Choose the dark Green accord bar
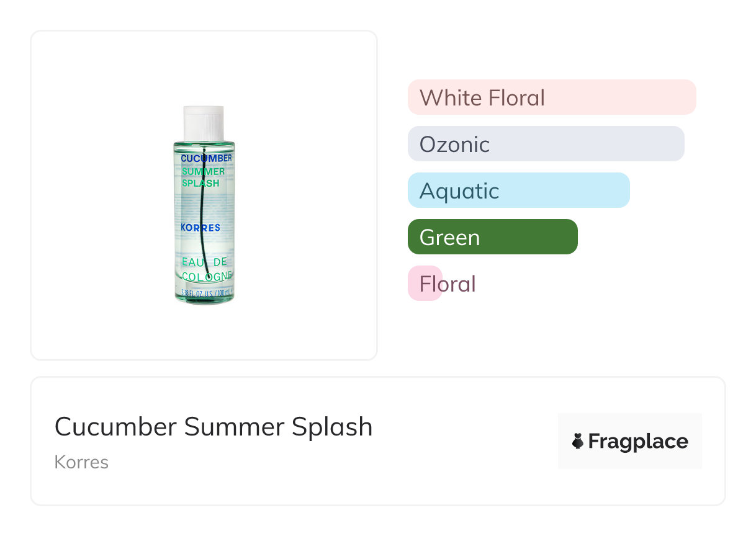Image resolution: width=756 pixels, height=536 pixels. pos(492,237)
